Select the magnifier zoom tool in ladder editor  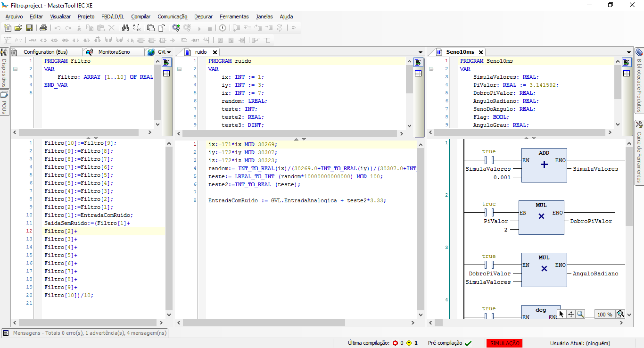pos(580,314)
